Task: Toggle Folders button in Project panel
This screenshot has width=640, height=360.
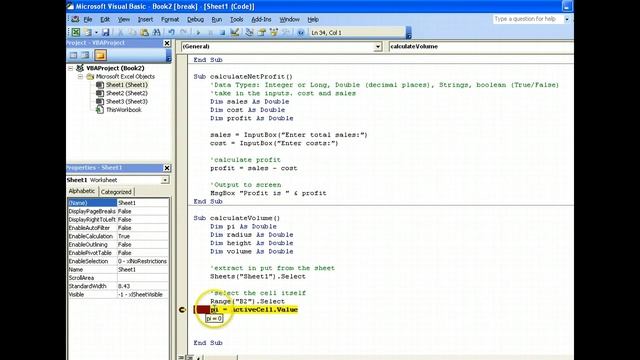Action: pyautogui.click(x=100, y=55)
